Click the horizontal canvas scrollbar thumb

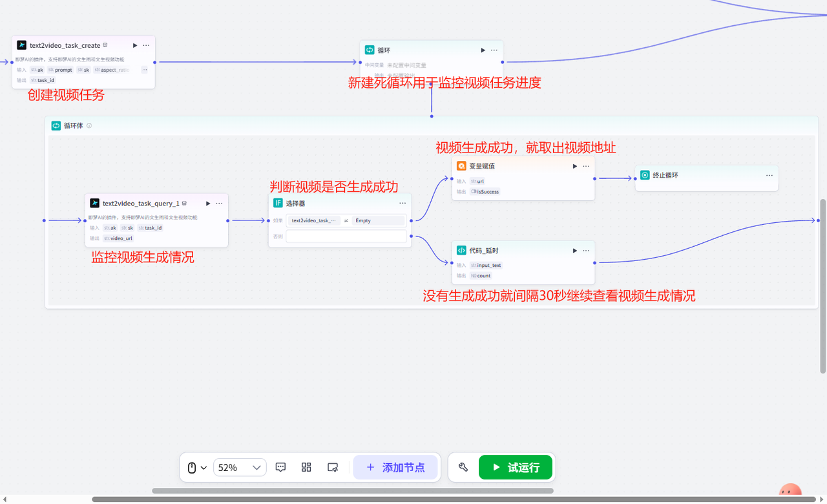tap(353, 491)
